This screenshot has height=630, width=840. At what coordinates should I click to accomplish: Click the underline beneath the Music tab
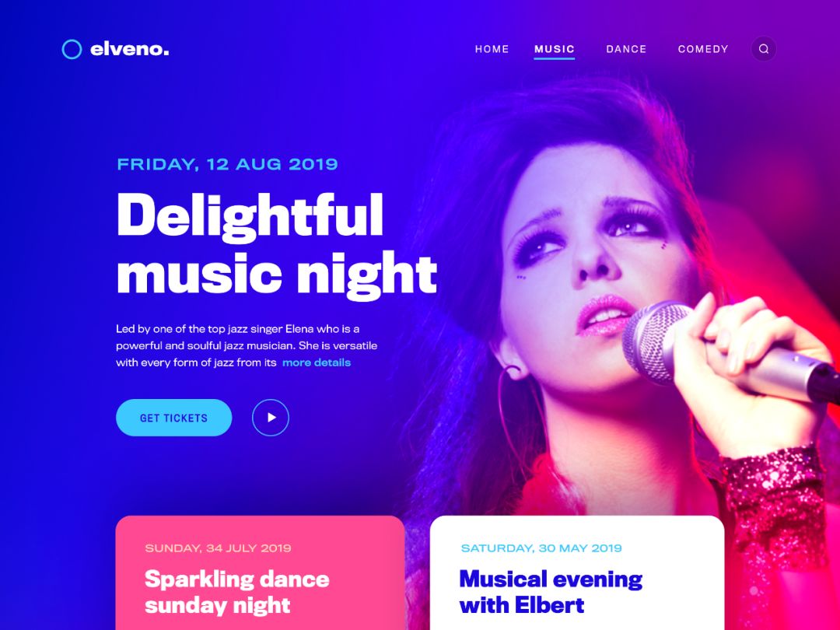555,58
